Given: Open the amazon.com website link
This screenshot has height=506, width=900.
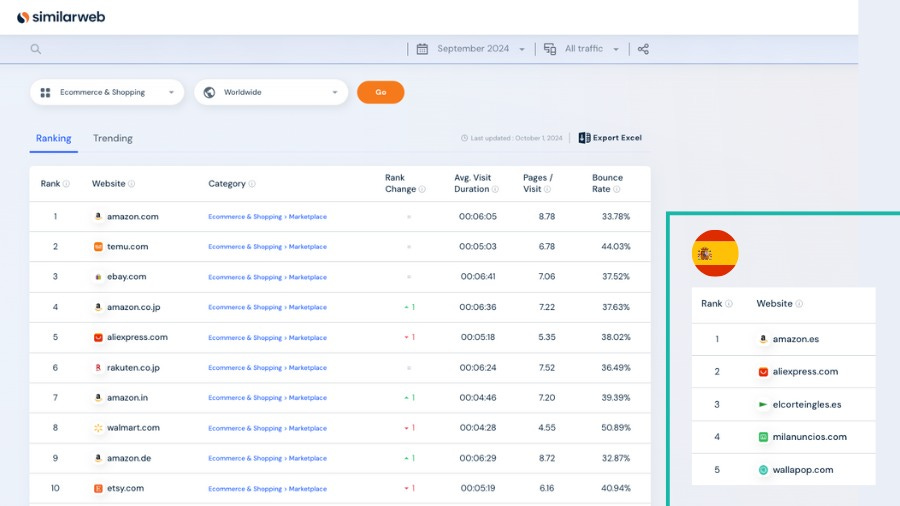Looking at the screenshot, I should pos(133,217).
